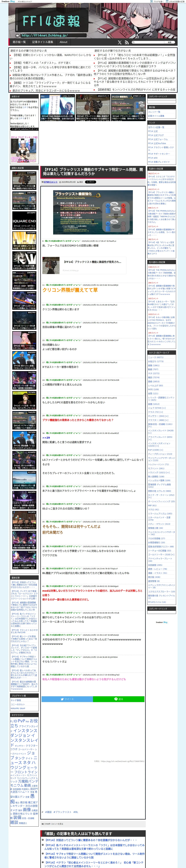Click the green LINE 送る share button
Image resolution: width=186 pixels, height=868 pixels.
pos(118,699)
